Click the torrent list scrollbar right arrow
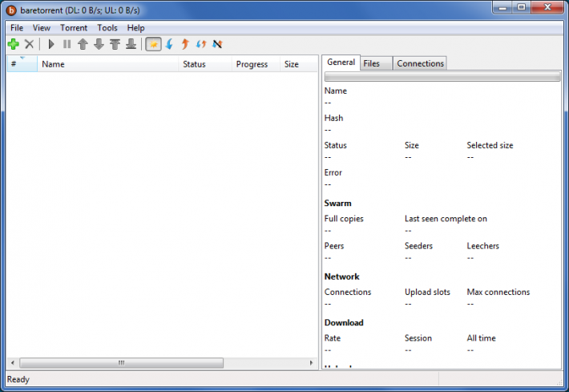569x392 pixels. pyautogui.click(x=312, y=362)
